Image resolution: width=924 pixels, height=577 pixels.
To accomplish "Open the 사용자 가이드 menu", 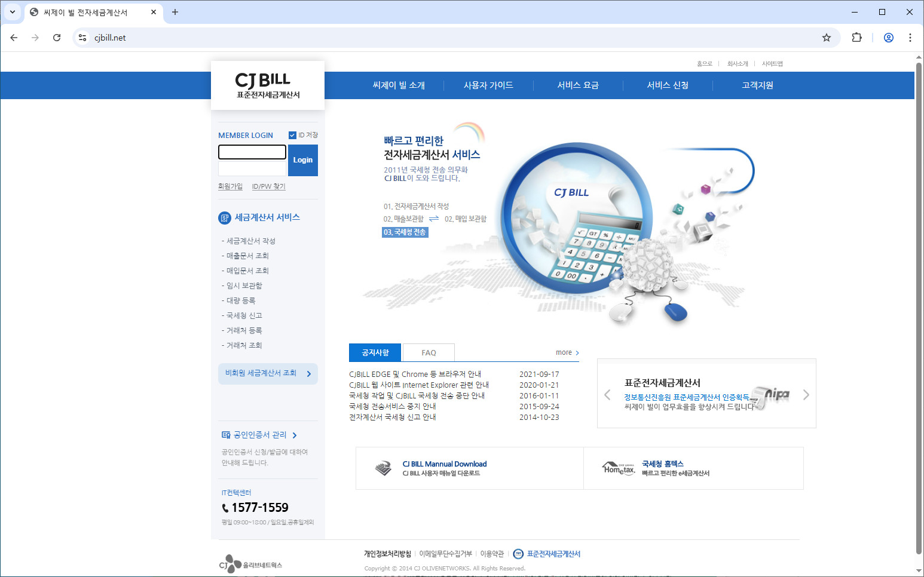I will tap(488, 85).
